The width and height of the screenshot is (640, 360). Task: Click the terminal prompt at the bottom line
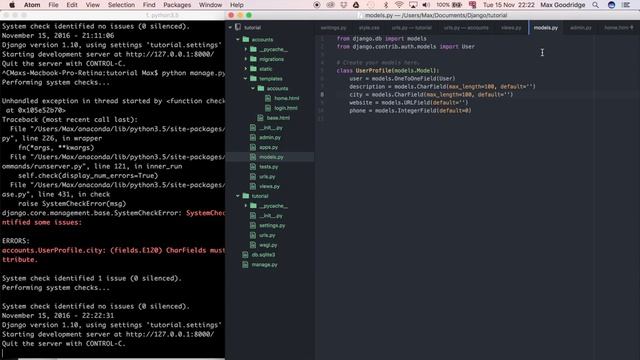(x=2, y=353)
